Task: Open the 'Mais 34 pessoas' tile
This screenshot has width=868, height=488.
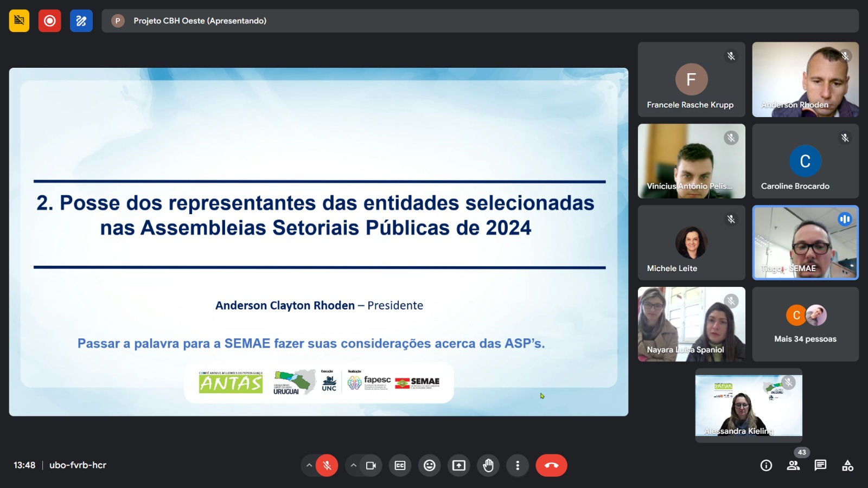Action: point(805,324)
